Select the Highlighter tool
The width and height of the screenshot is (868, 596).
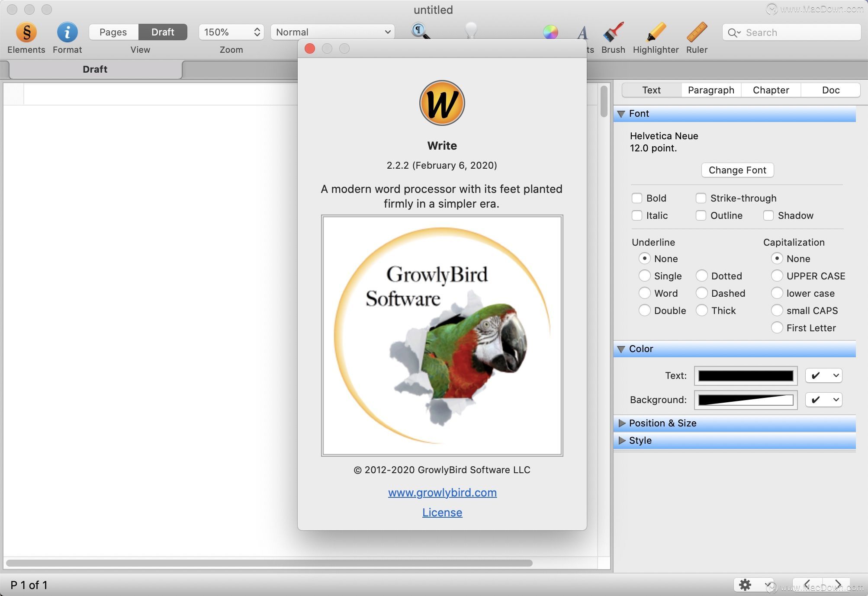[x=656, y=32]
